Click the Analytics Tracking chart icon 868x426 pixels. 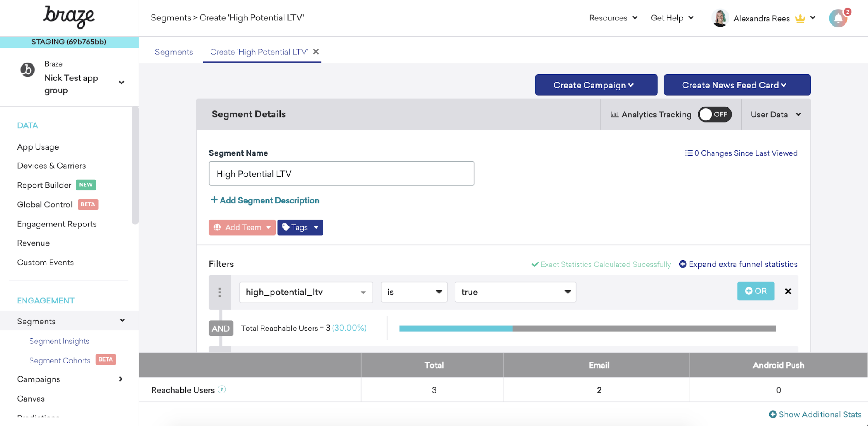click(x=614, y=114)
